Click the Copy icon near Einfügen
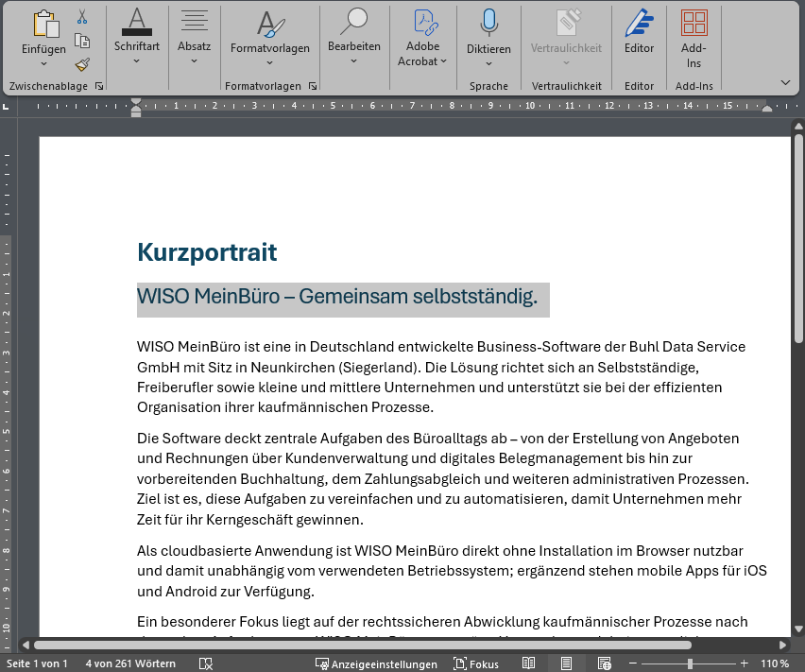 [x=82, y=41]
